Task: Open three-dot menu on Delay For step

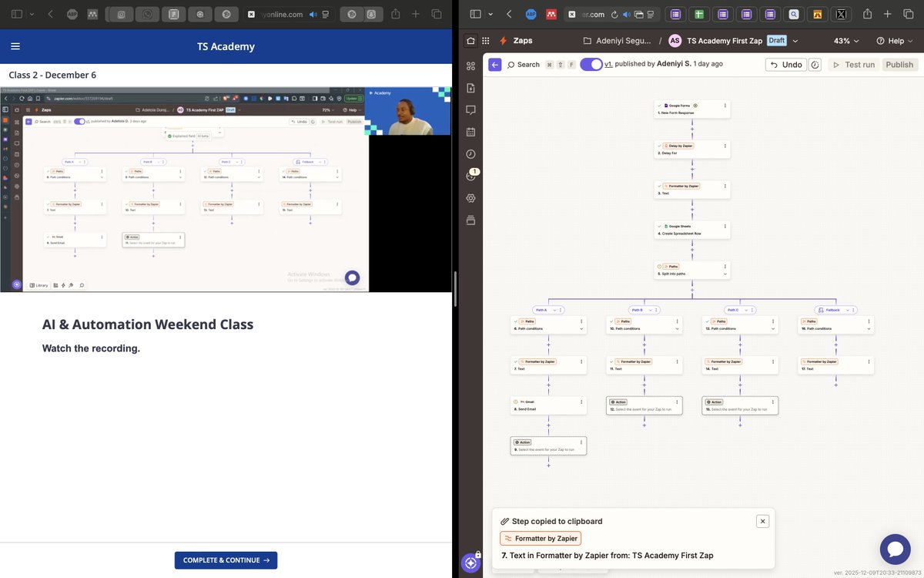Action: pos(725,146)
